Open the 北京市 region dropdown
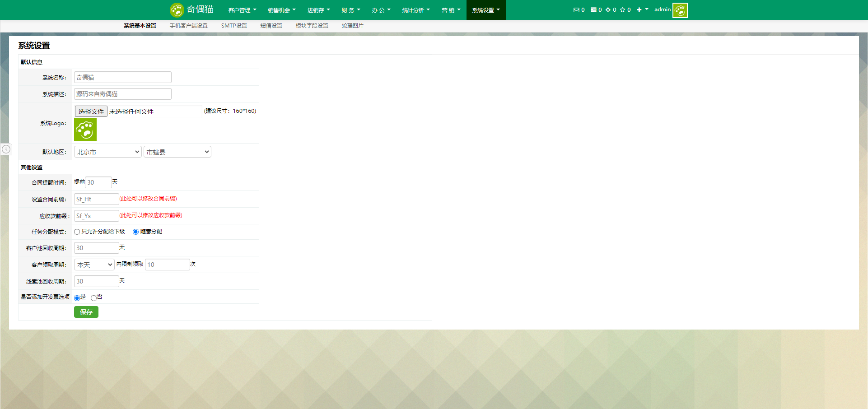 point(108,152)
